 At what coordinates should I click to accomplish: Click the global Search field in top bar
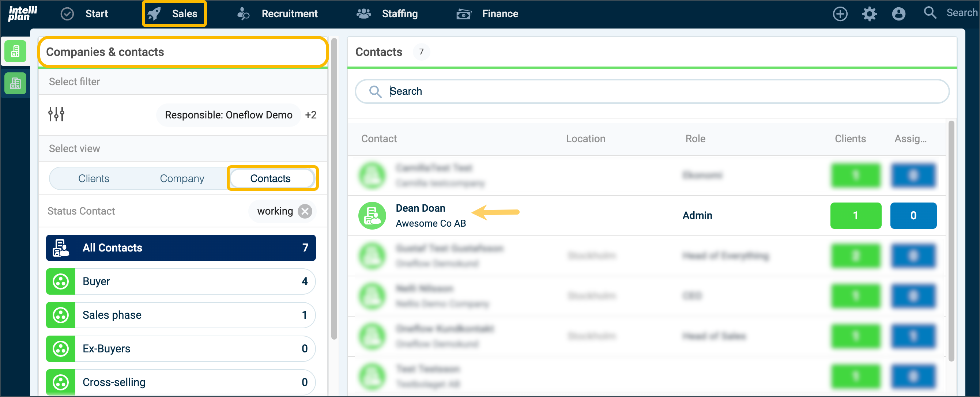pyautogui.click(x=962, y=13)
